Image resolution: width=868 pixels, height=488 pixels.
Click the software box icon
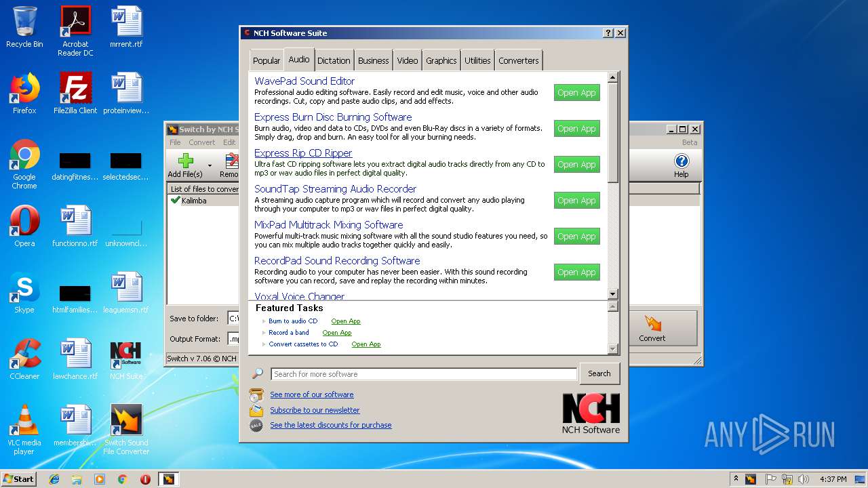(x=256, y=395)
